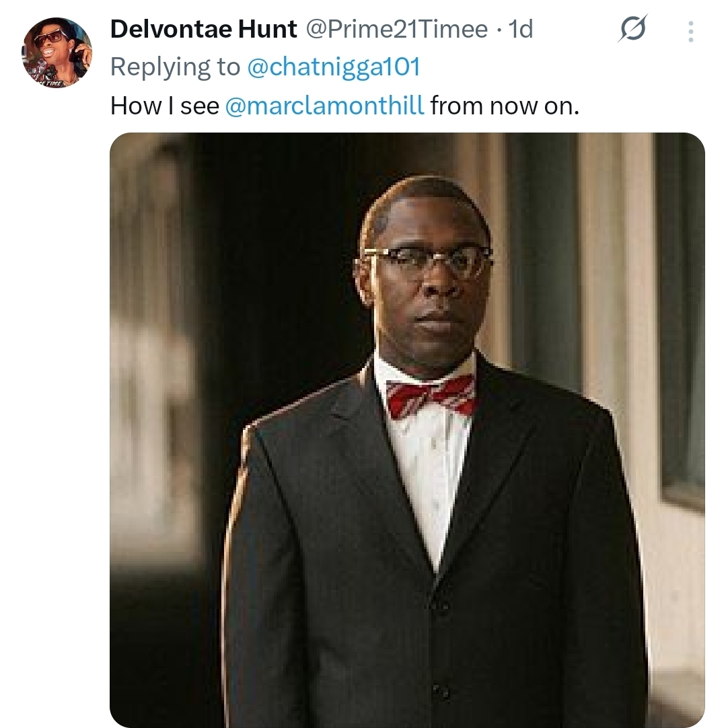Click the white dress shirt in photo
Screen dimensions: 726x728
tap(431, 471)
